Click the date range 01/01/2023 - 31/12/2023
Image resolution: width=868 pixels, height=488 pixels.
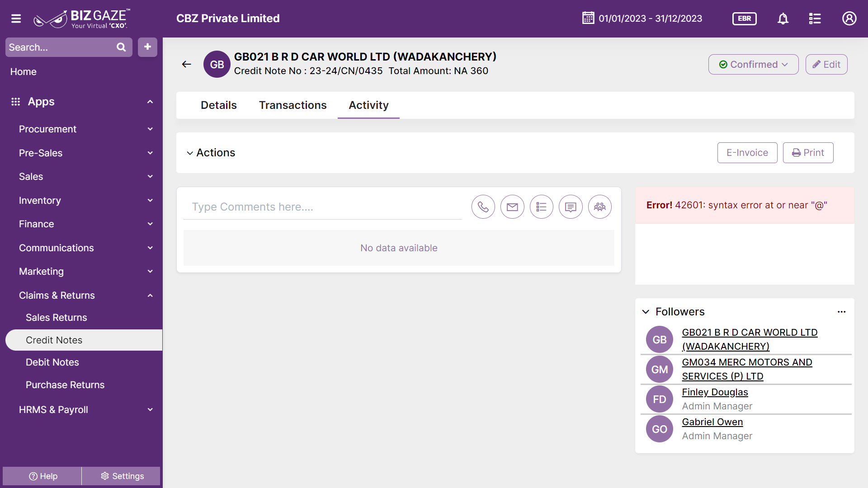pos(650,19)
